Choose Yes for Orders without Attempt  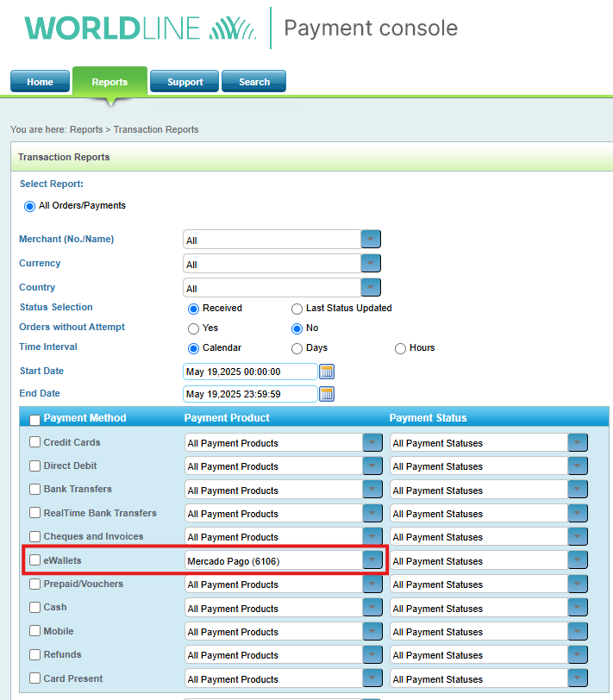(x=194, y=328)
